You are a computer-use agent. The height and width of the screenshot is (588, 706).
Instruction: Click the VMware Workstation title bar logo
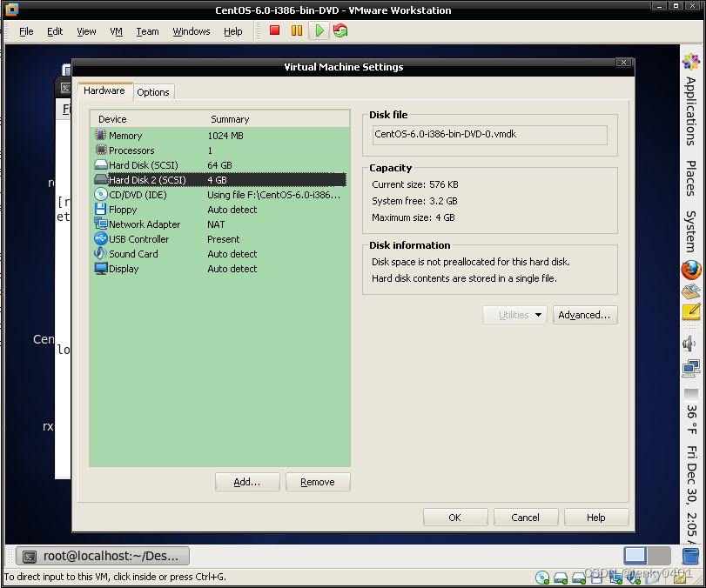pyautogui.click(x=12, y=10)
